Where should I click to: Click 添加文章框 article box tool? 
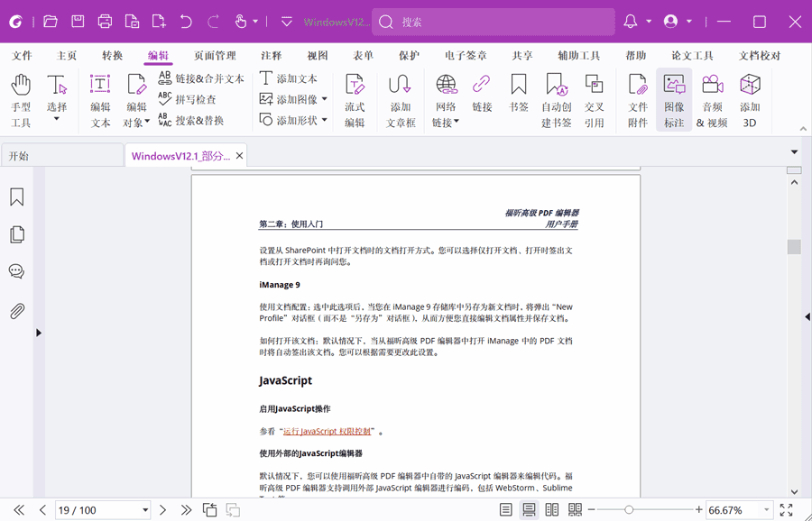tap(401, 100)
